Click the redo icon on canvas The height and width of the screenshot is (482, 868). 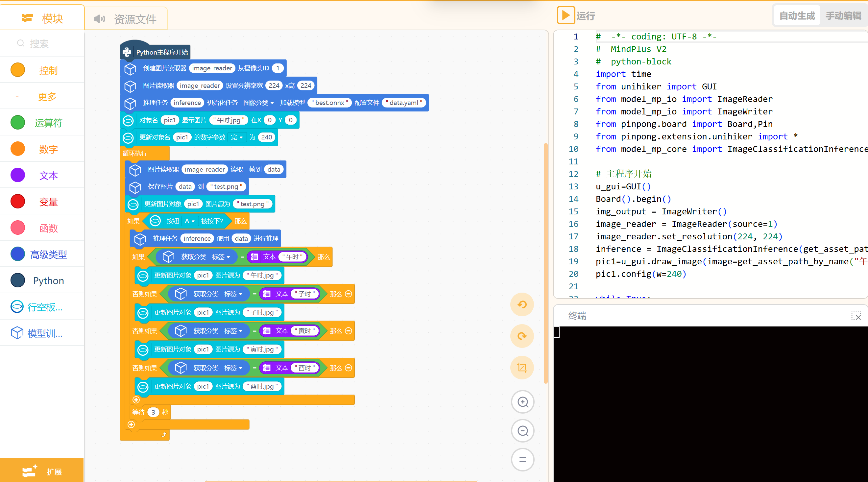[x=522, y=336]
